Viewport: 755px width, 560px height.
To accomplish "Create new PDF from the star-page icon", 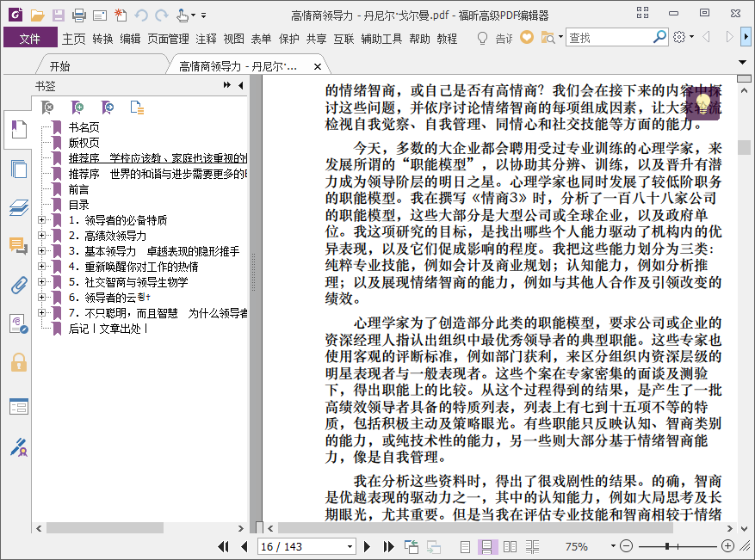I will [121, 15].
